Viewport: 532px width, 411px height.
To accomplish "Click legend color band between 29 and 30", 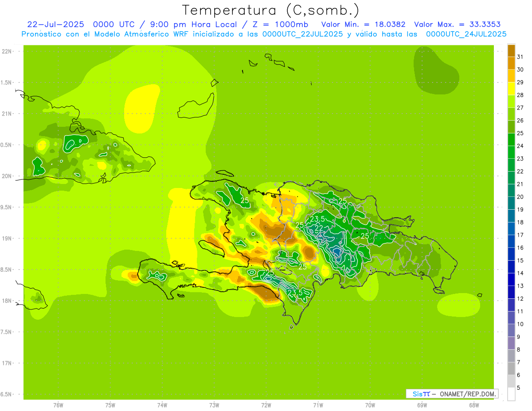I will (x=511, y=76).
